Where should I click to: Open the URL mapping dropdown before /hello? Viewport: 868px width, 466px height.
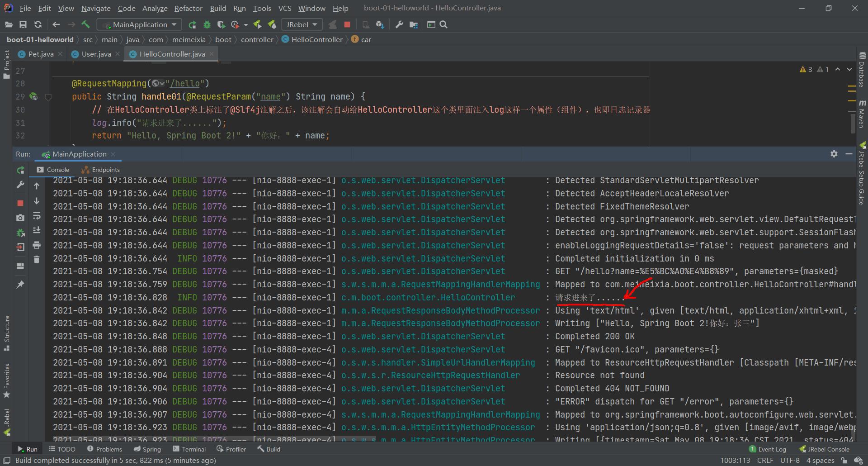pyautogui.click(x=158, y=83)
